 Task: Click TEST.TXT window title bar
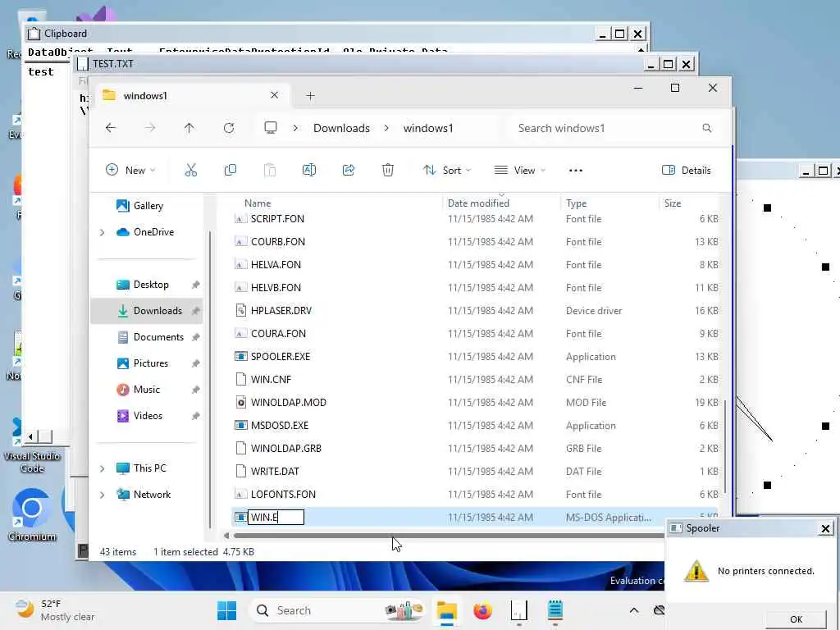359,64
